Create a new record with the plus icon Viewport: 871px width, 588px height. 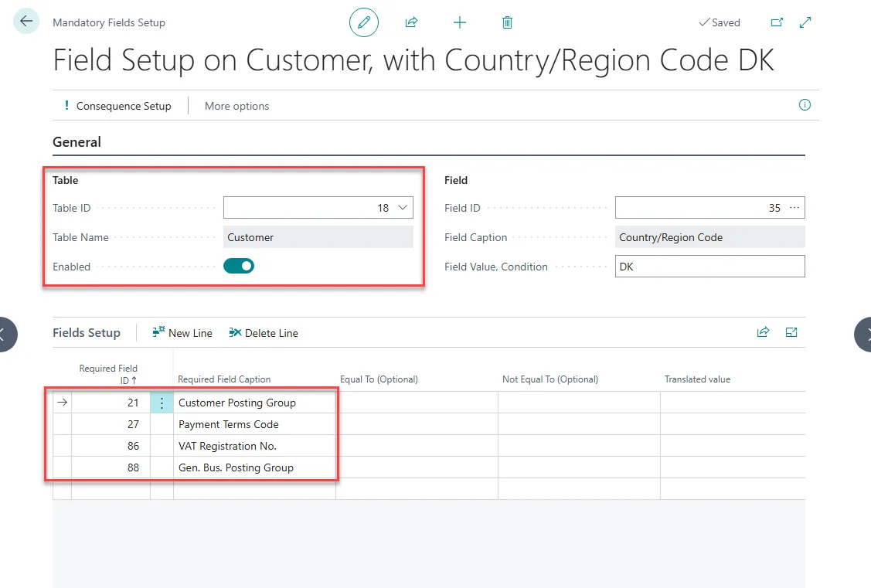[x=460, y=22]
